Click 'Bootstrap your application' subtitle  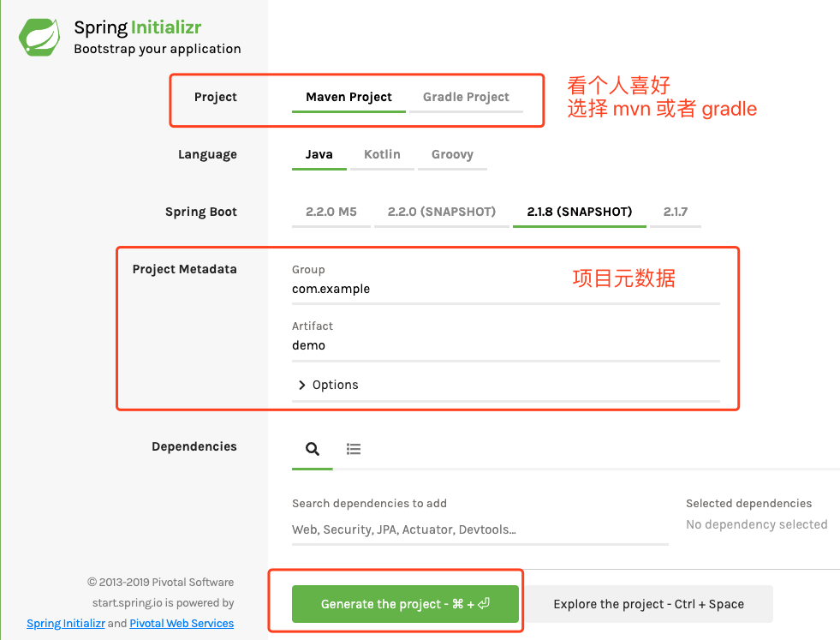point(158,49)
